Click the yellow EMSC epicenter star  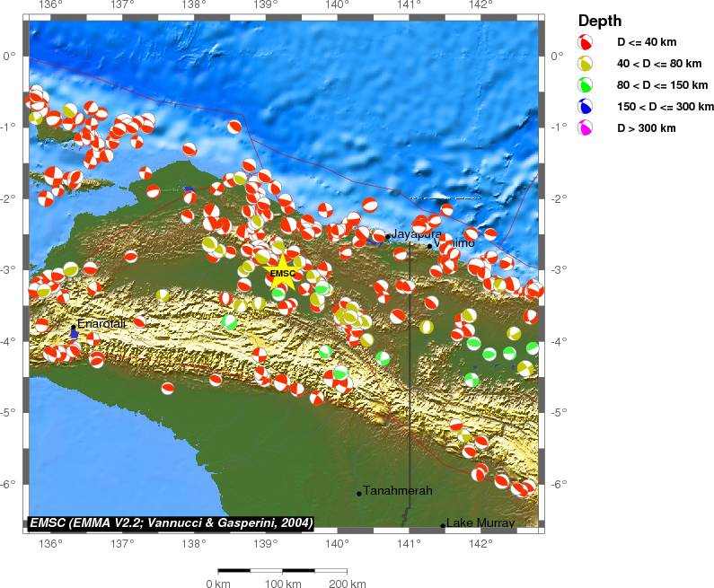(x=282, y=275)
